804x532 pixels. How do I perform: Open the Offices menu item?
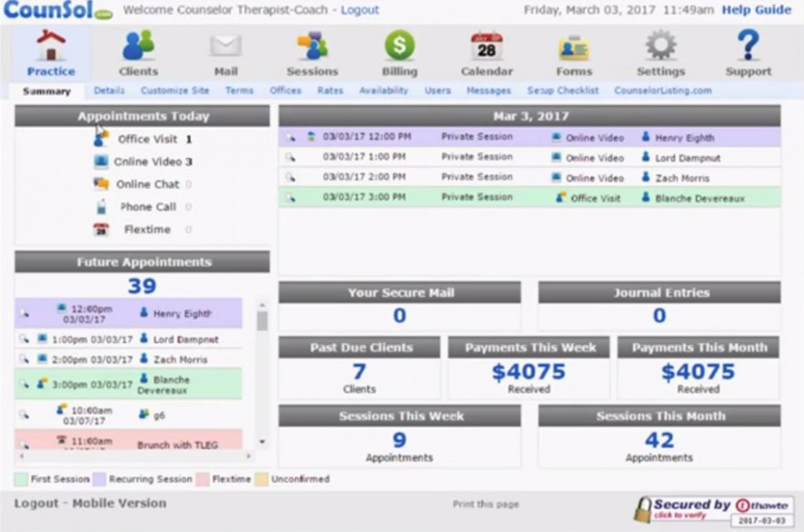(x=285, y=90)
